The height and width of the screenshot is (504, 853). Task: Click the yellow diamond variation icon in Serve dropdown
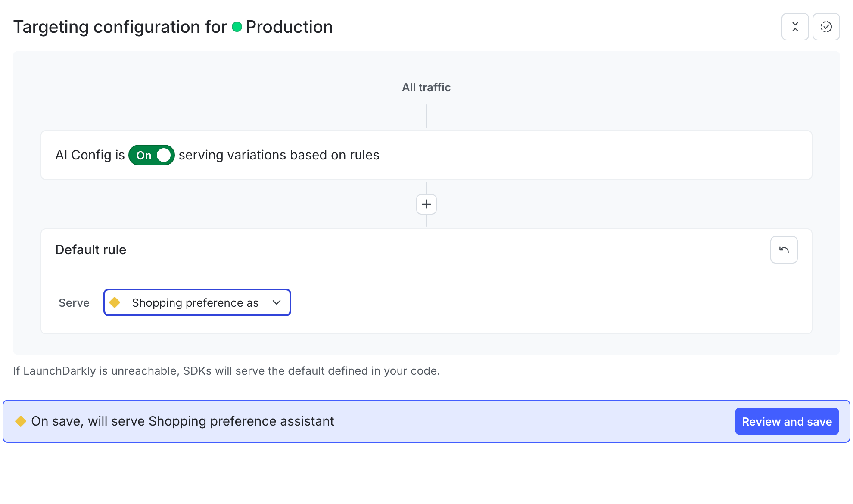(x=115, y=302)
